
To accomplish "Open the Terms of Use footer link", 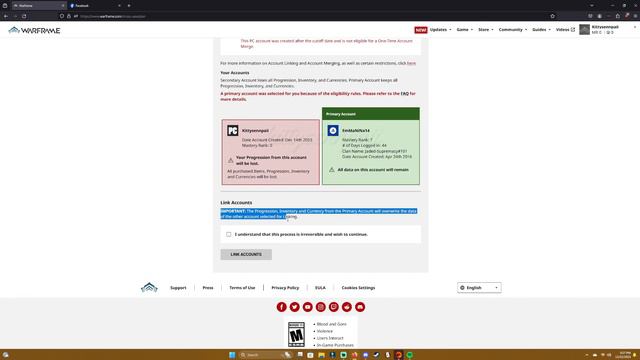I will coord(242,288).
